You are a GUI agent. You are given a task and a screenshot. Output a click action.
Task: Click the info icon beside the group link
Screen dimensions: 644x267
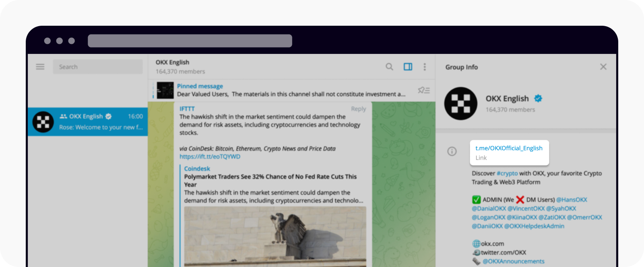[452, 151]
